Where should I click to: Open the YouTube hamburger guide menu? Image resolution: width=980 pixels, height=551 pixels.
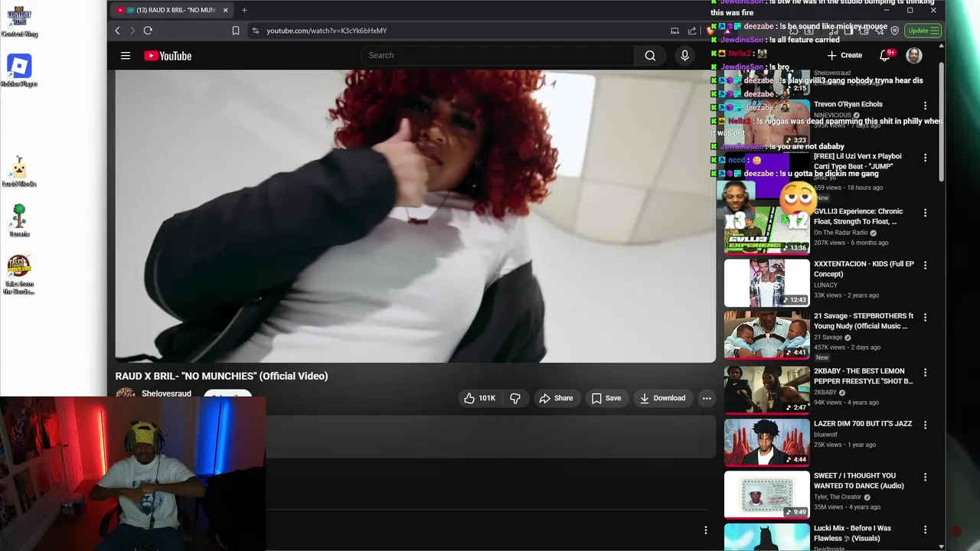tap(126, 56)
